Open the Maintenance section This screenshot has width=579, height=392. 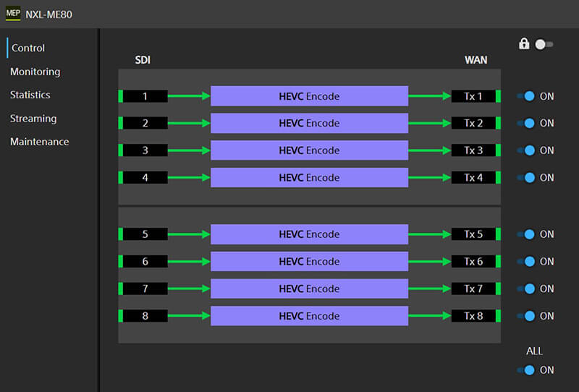(x=39, y=142)
